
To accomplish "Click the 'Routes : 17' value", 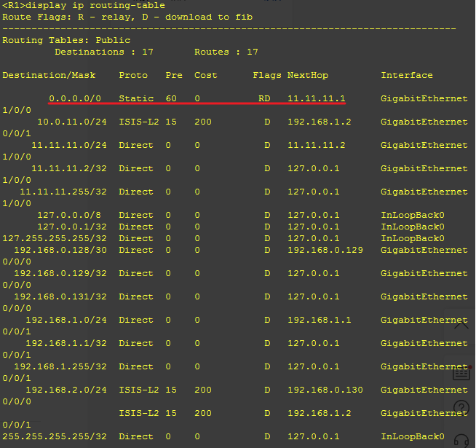I will click(x=226, y=52).
